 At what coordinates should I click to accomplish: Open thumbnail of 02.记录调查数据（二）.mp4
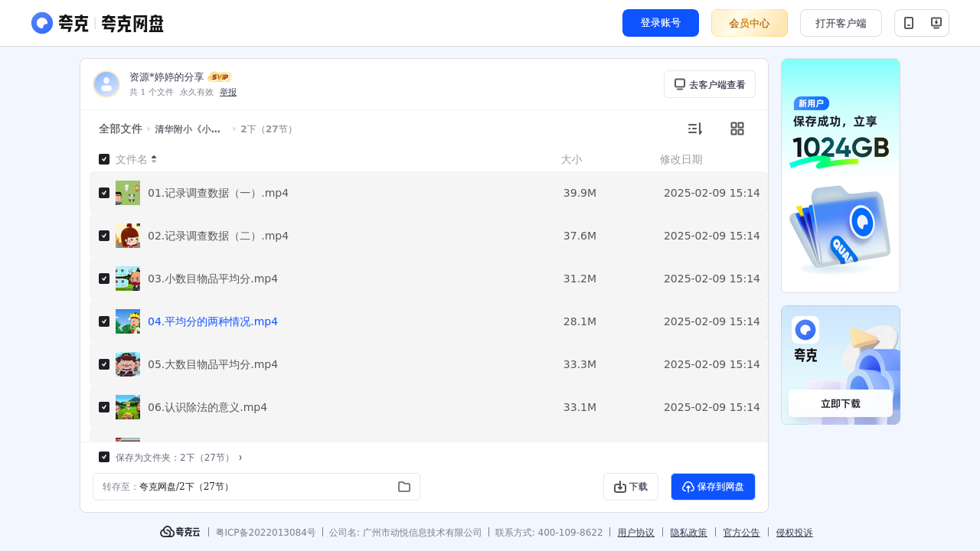(x=128, y=236)
